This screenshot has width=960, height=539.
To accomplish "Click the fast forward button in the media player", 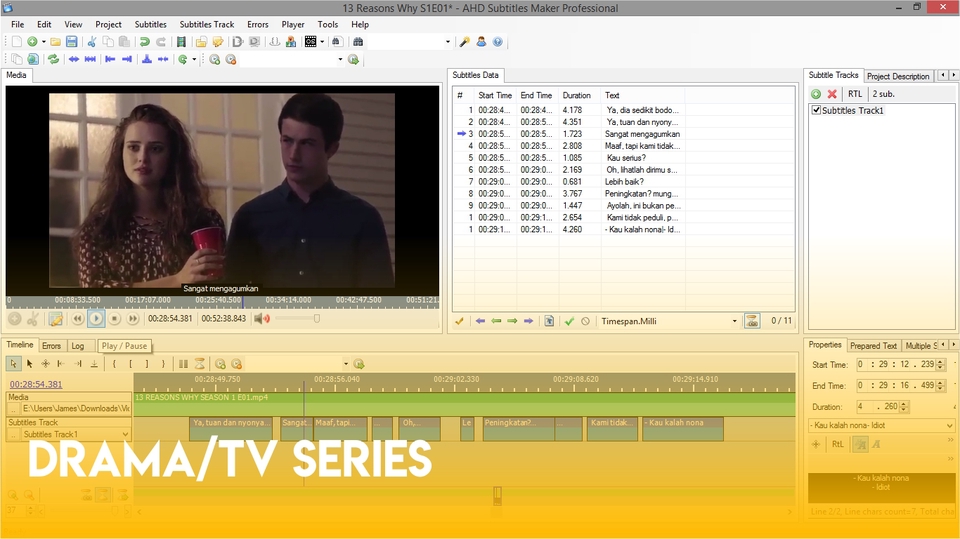I will click(133, 318).
